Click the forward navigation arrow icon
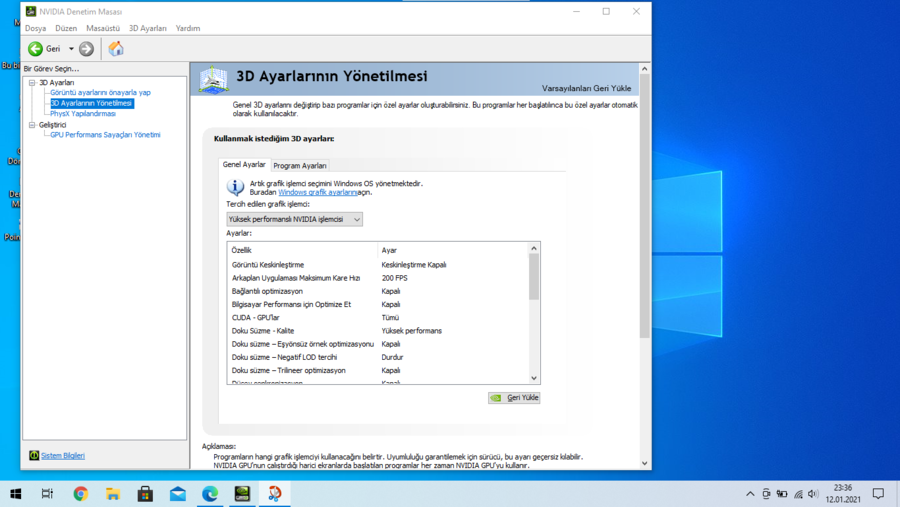The width and height of the screenshot is (900, 507). pos(87,48)
